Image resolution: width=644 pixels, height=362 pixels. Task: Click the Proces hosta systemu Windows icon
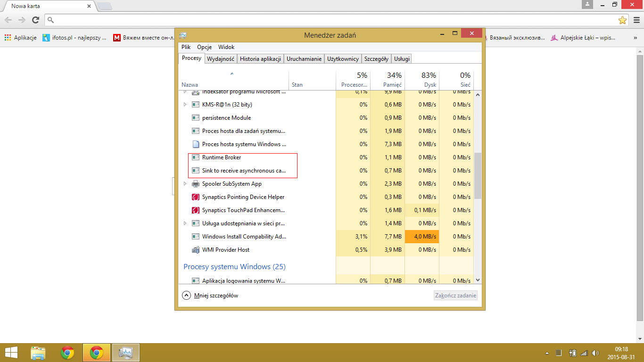(196, 144)
